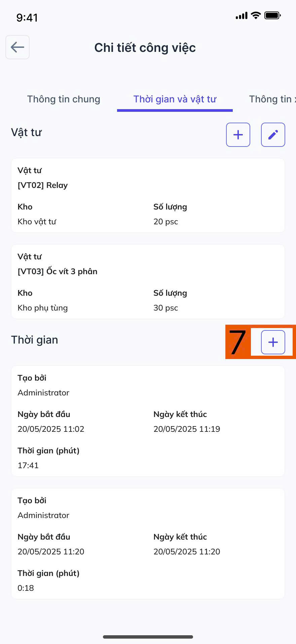Edit Vật tư list with pencil icon
Screen dimensions: 296x644
tap(273, 135)
